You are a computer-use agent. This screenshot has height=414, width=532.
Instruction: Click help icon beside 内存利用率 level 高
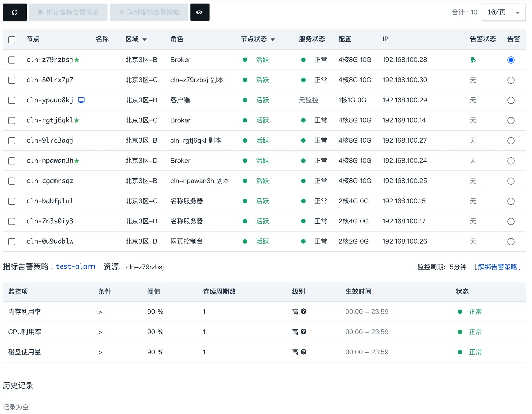point(304,311)
